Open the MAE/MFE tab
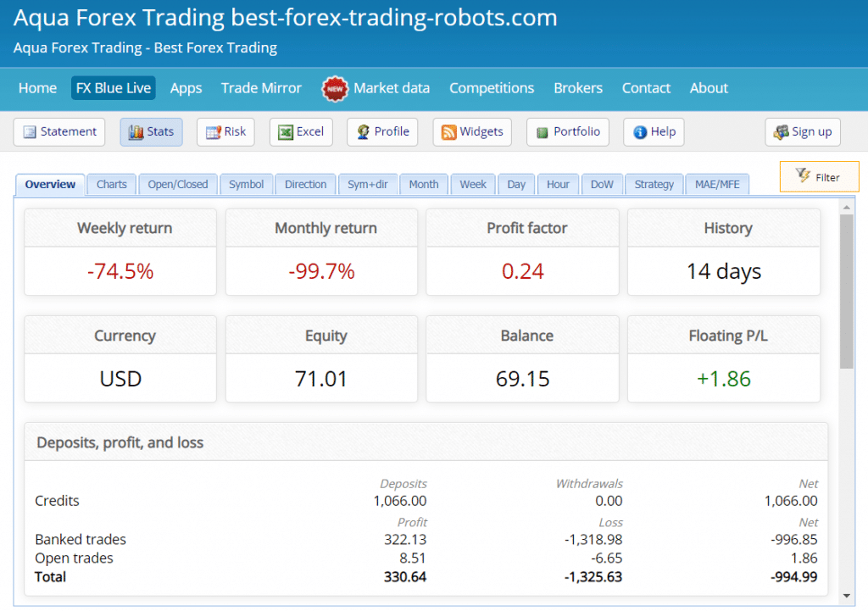 pos(716,185)
